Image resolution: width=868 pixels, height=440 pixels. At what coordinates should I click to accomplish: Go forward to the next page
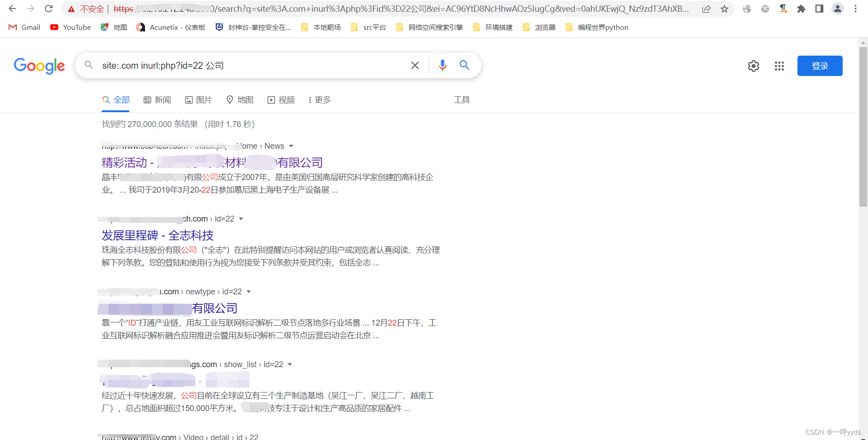click(30, 9)
